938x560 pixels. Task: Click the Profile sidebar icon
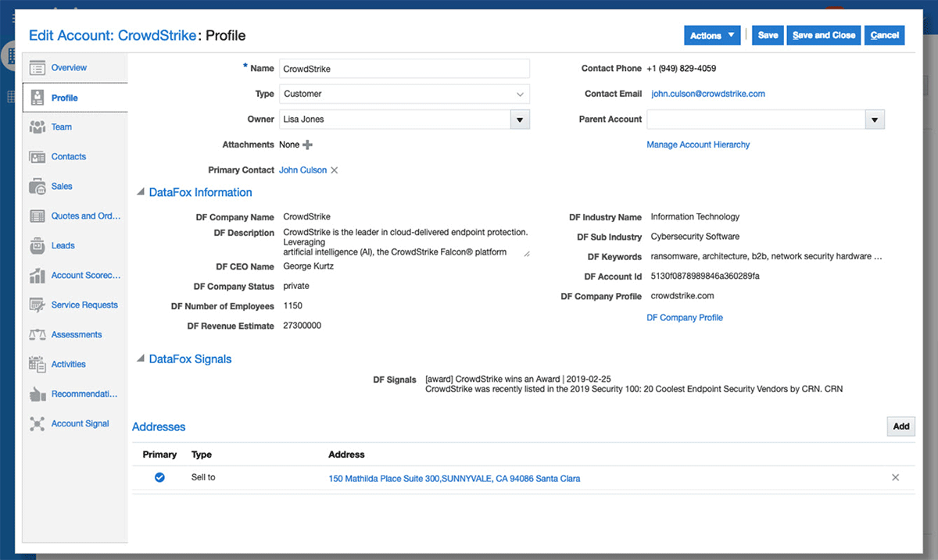coord(37,98)
